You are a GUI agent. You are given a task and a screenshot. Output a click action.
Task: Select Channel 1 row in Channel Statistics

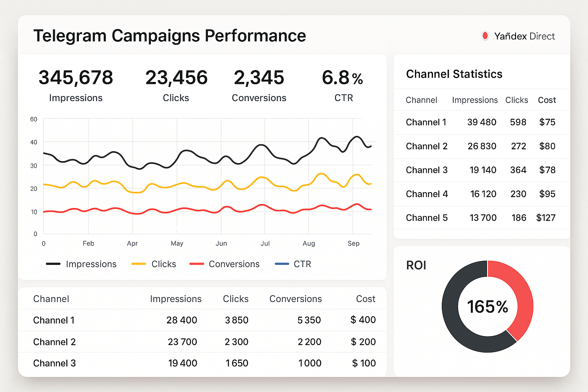click(426, 122)
